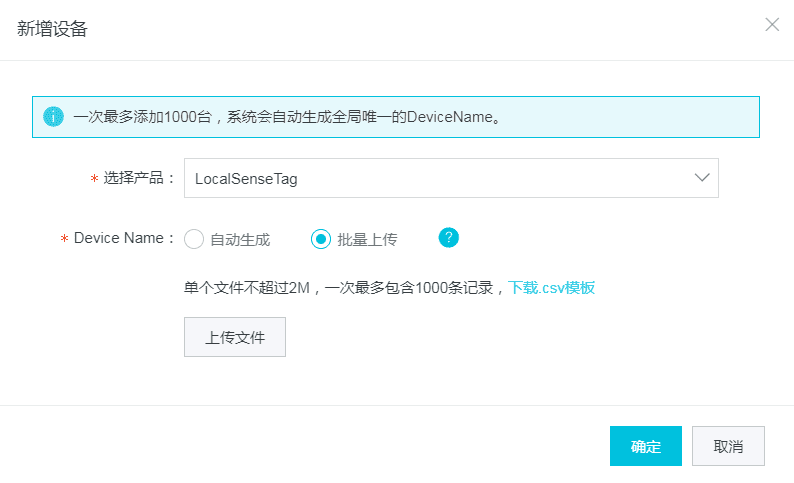This screenshot has height=483, width=794.
Task: Close the 新增设备 dialog with X
Action: tap(772, 25)
